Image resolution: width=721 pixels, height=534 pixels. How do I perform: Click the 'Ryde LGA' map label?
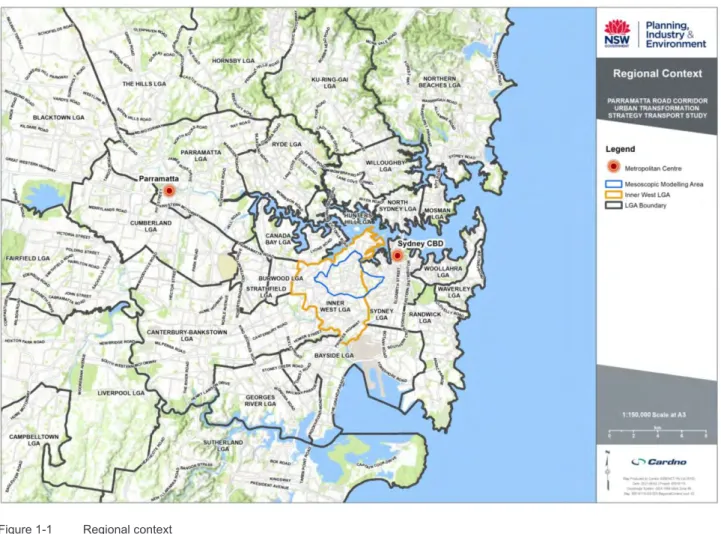[286, 144]
